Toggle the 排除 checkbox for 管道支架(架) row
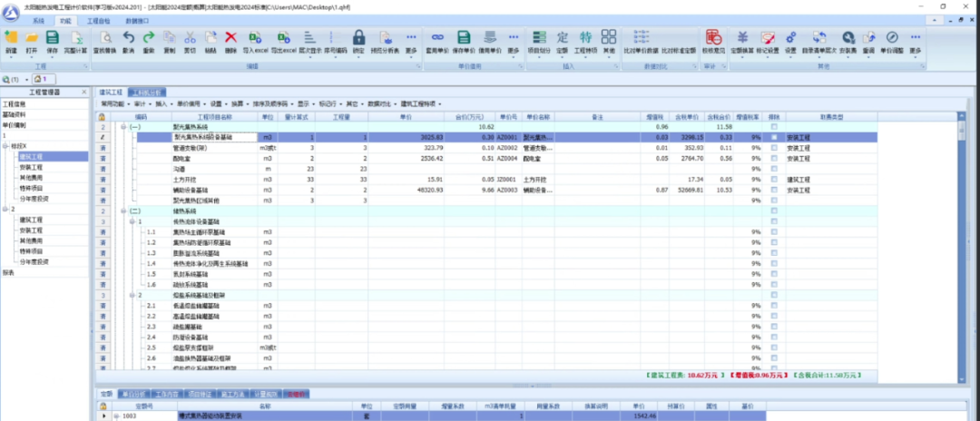The image size is (980, 421). 774,147
